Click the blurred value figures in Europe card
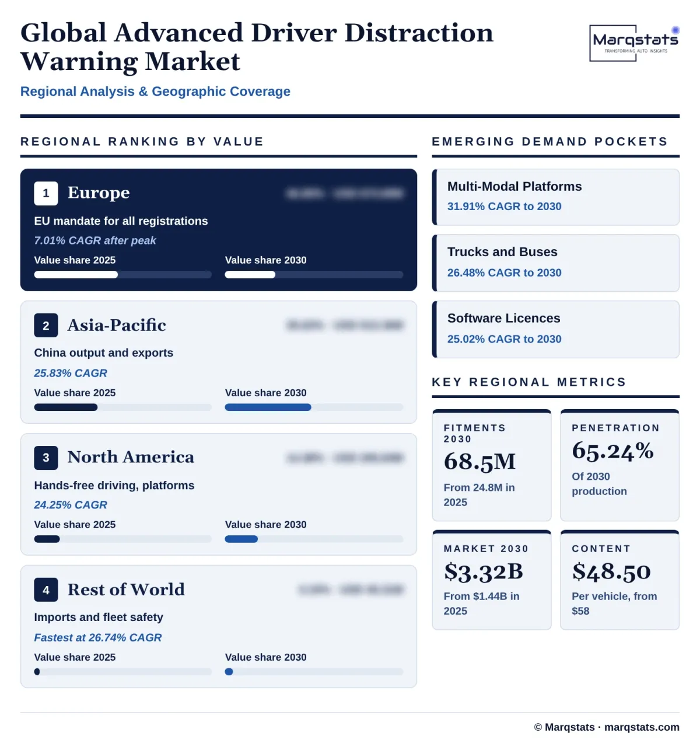Image resolution: width=700 pixels, height=750 pixels. coord(345,193)
